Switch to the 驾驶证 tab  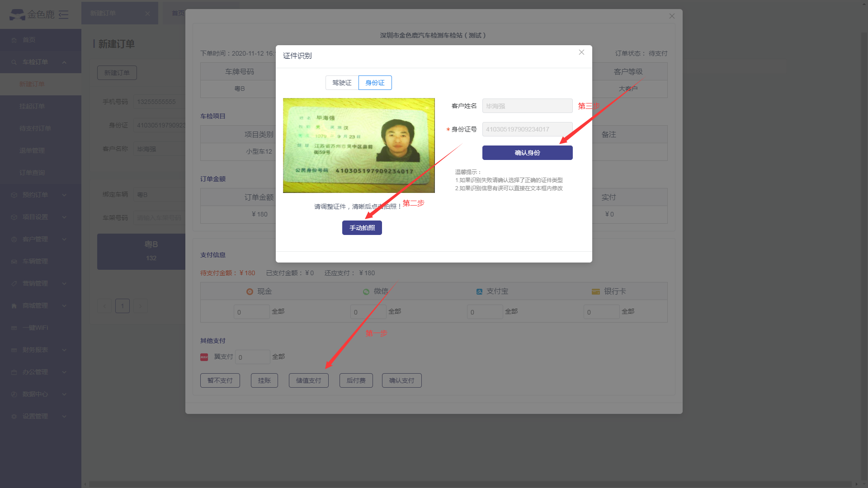click(342, 83)
